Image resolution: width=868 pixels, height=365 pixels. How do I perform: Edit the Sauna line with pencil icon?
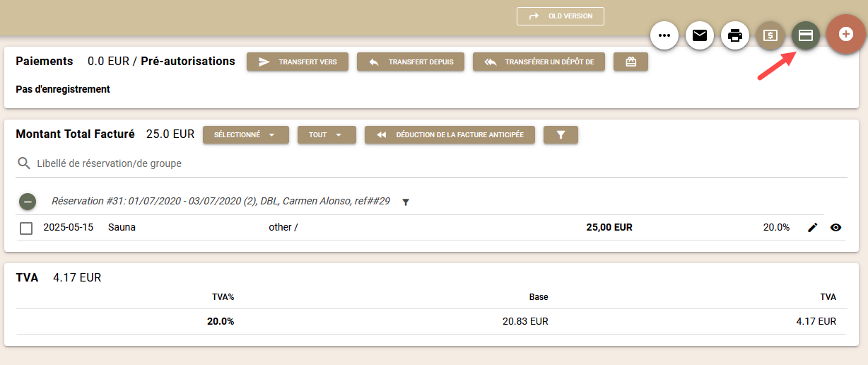813,227
